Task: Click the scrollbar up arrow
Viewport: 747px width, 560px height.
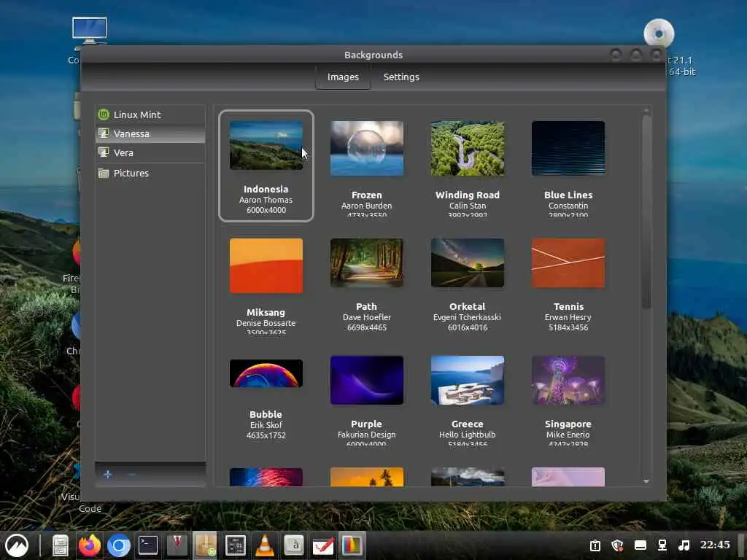Action: (x=646, y=110)
